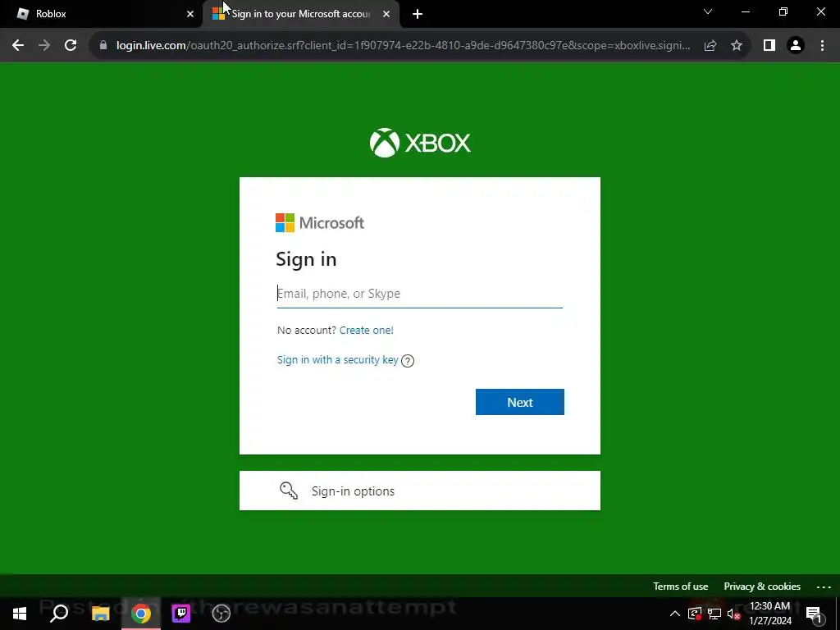The height and width of the screenshot is (630, 840).
Task: Click the Microsoft logo
Action: pos(320,223)
